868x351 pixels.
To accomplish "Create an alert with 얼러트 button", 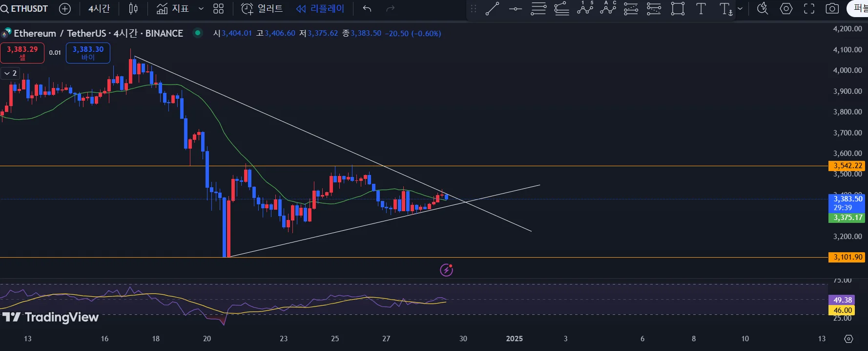I will (x=262, y=9).
